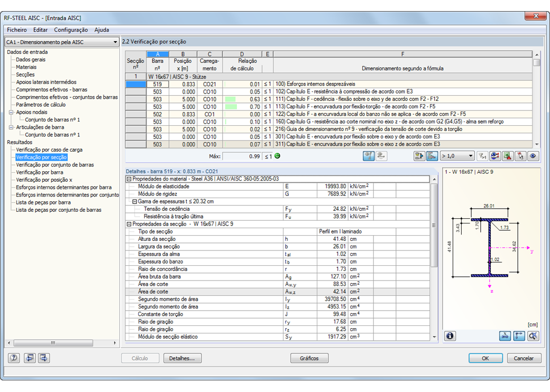Click the result diagrams eye icon
The height and width of the screenshot is (392, 550).
click(x=495, y=156)
